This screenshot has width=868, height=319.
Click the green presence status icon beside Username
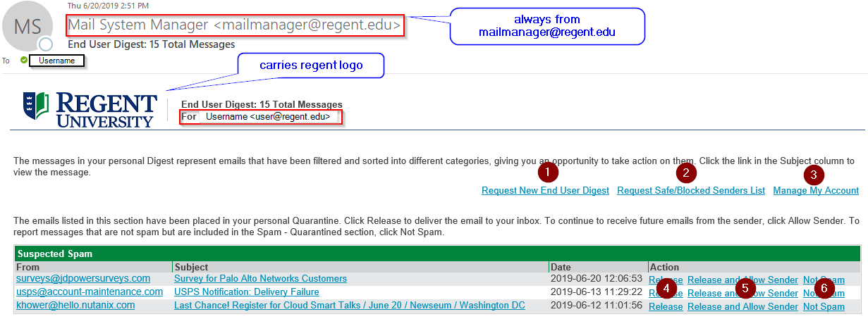click(x=24, y=61)
